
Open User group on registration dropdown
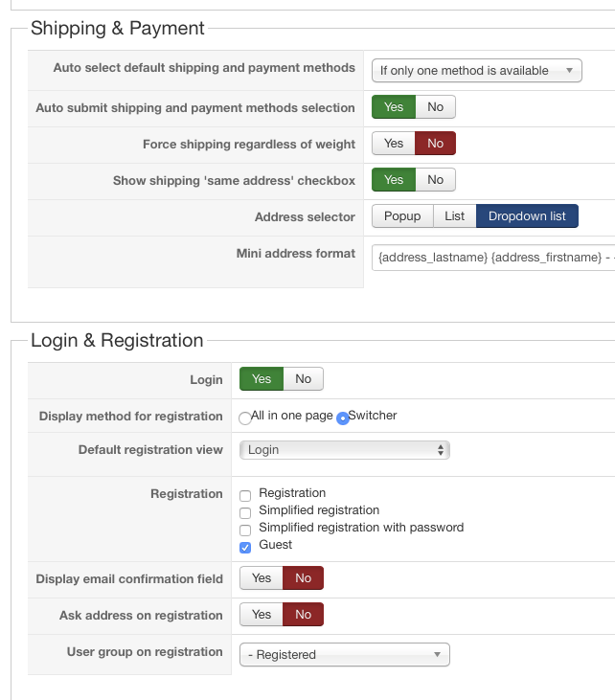[344, 655]
